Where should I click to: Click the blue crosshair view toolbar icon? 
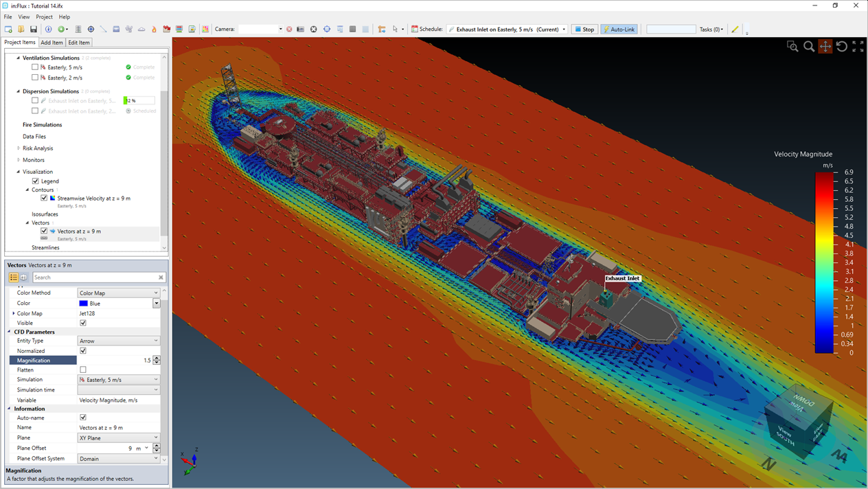pyautogui.click(x=327, y=30)
